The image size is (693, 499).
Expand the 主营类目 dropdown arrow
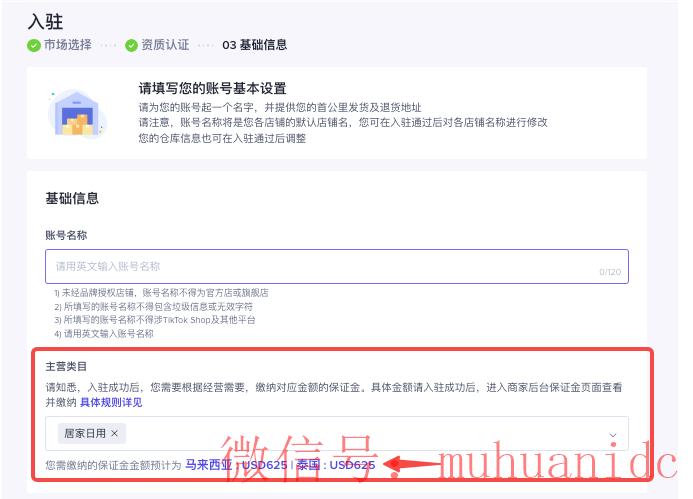(x=613, y=435)
